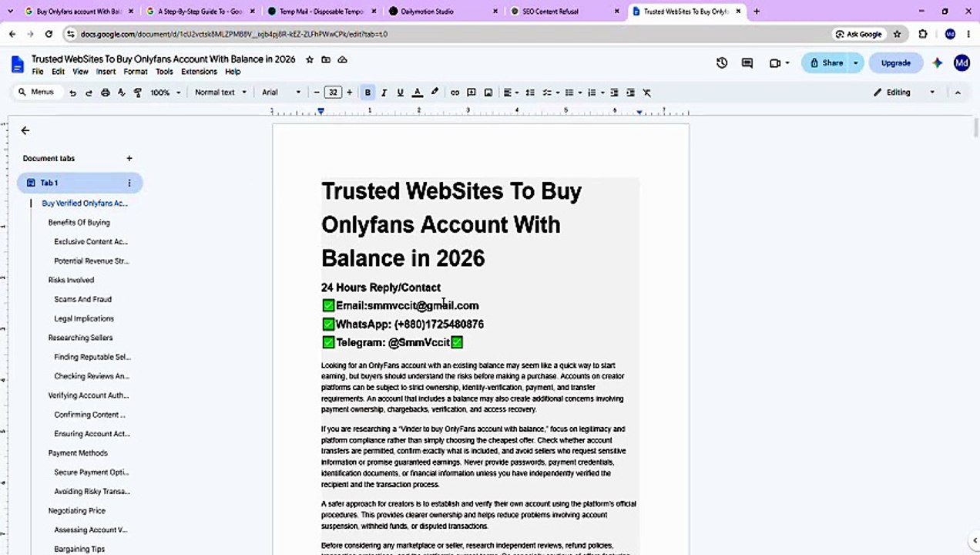Go to Docs home via blue logo
980x555 pixels.
[17, 64]
